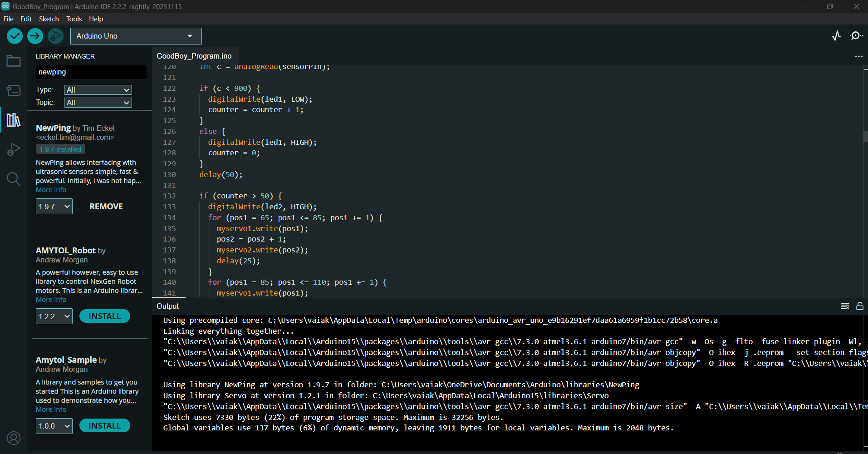Click the myservo2.write(pos2); code line

tap(262, 250)
